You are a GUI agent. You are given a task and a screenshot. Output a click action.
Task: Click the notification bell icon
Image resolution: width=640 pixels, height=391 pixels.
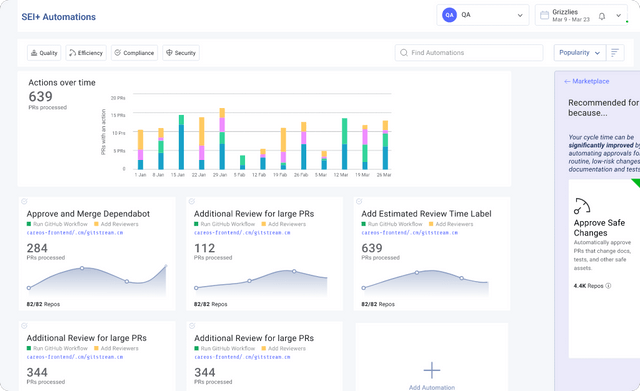[x=602, y=16]
